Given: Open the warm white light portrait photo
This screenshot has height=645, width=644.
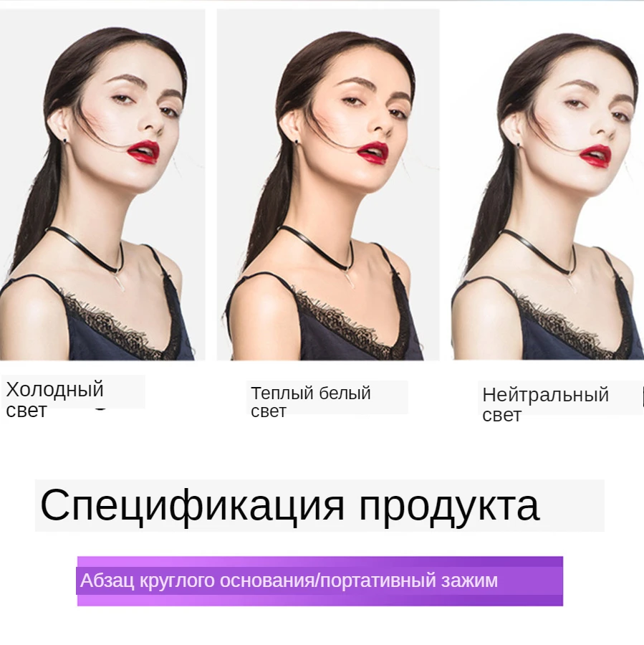Looking at the screenshot, I should 328,185.
